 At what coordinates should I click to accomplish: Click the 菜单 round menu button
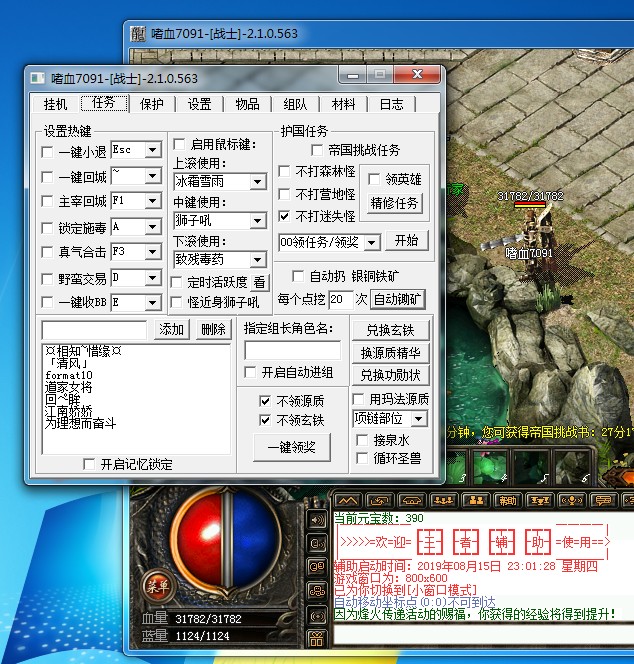157,587
